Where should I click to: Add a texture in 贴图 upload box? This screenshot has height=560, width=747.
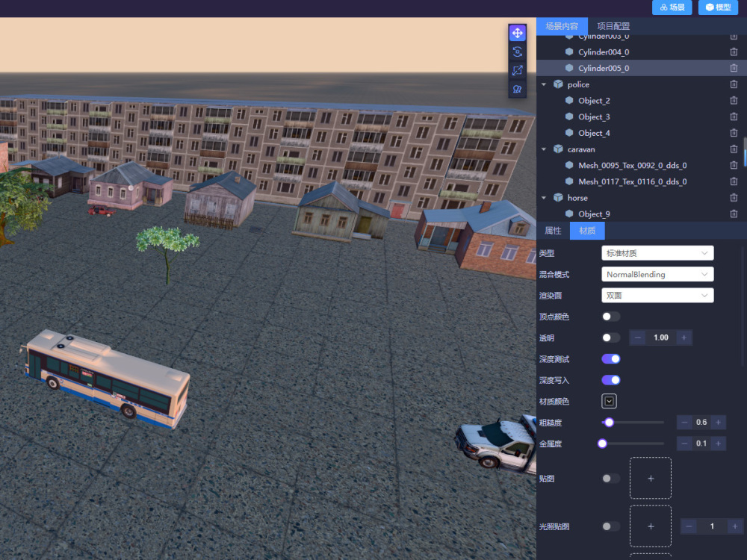pyautogui.click(x=651, y=478)
